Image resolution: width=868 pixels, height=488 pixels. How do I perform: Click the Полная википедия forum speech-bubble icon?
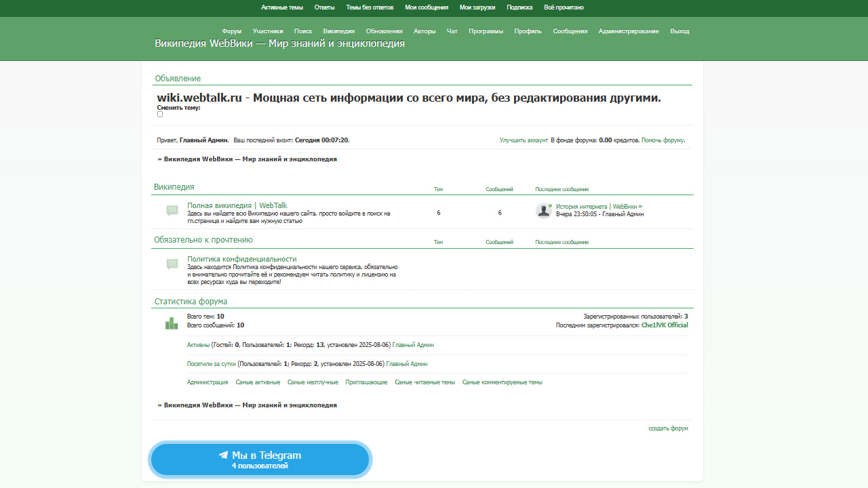tap(172, 211)
